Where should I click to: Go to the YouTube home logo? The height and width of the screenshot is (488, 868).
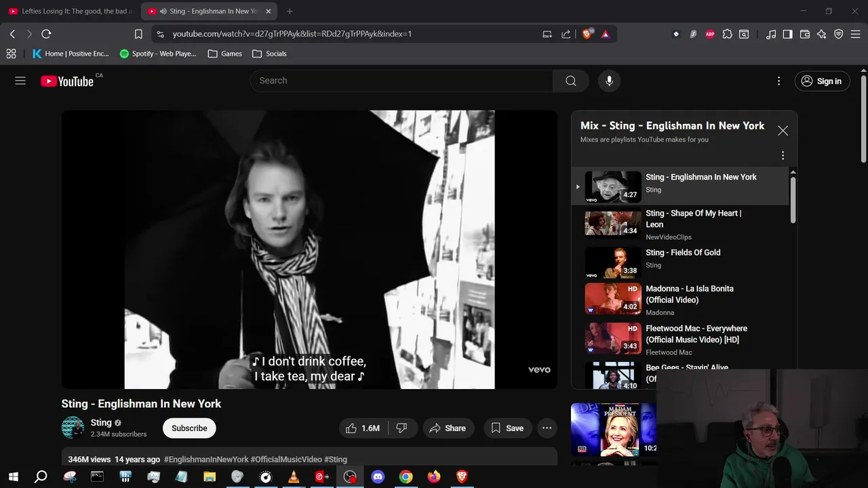67,81
